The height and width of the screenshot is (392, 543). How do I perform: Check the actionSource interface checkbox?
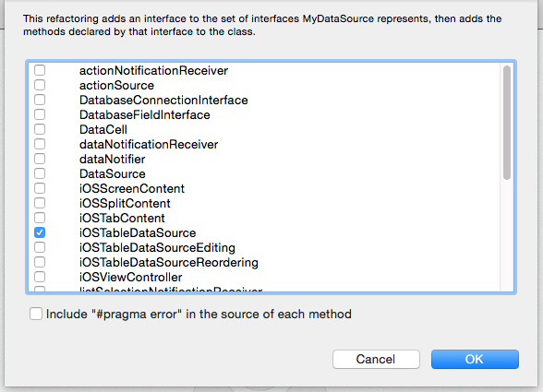pos(40,85)
